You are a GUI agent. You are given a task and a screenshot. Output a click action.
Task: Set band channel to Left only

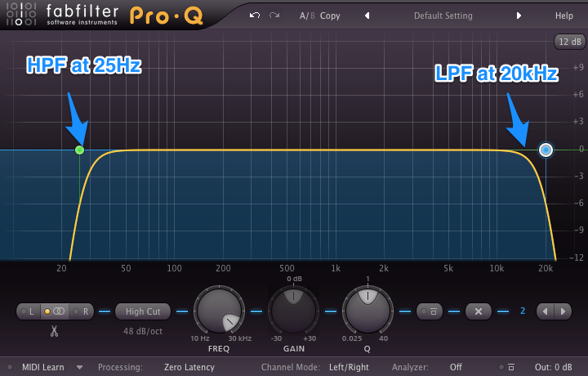click(x=28, y=311)
